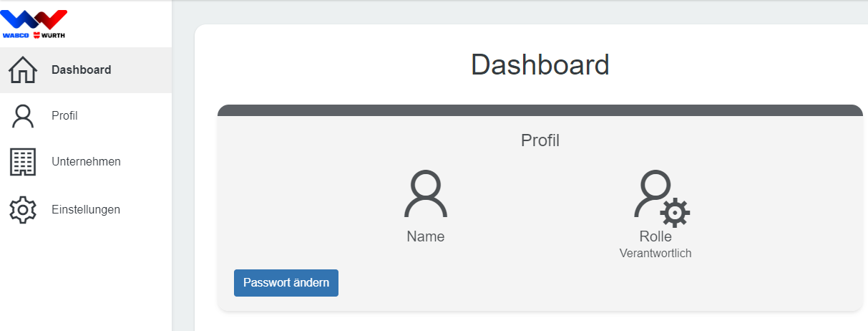Click the Name label in the profile card
Viewport: 868px width, 331px height.
(426, 237)
